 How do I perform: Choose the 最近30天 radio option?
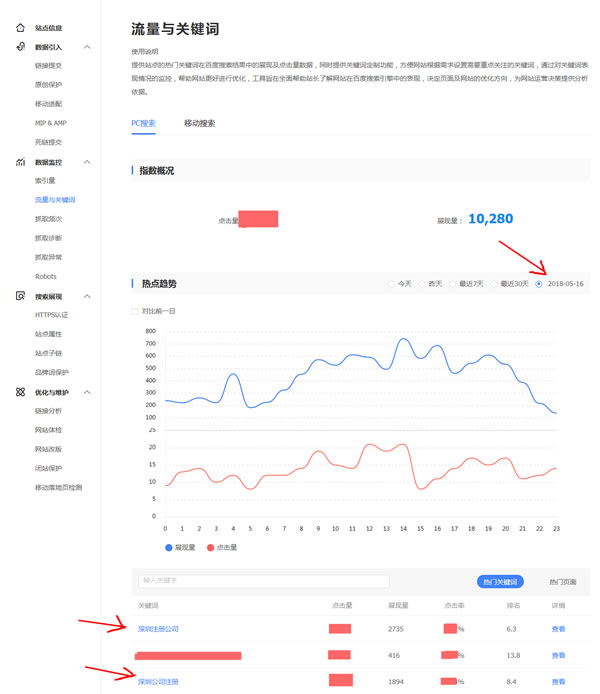click(x=494, y=284)
